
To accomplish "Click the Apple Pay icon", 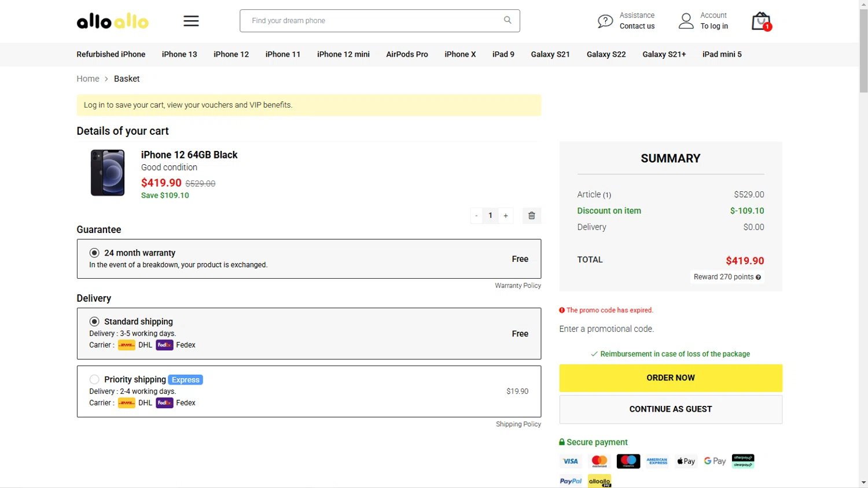I will pos(686,461).
